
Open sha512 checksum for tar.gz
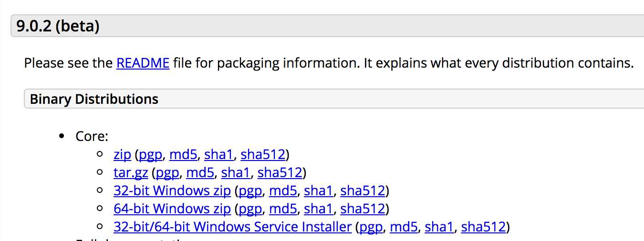tap(280, 173)
